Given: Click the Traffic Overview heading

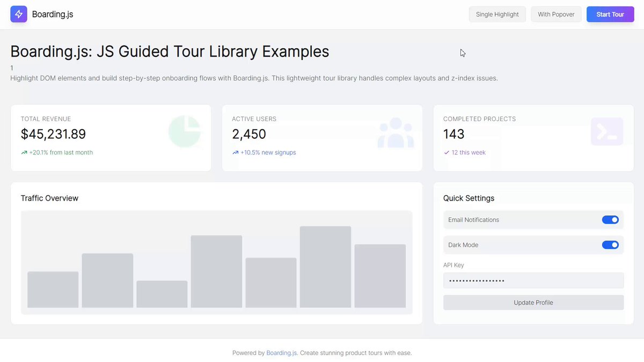Looking at the screenshot, I should (49, 198).
